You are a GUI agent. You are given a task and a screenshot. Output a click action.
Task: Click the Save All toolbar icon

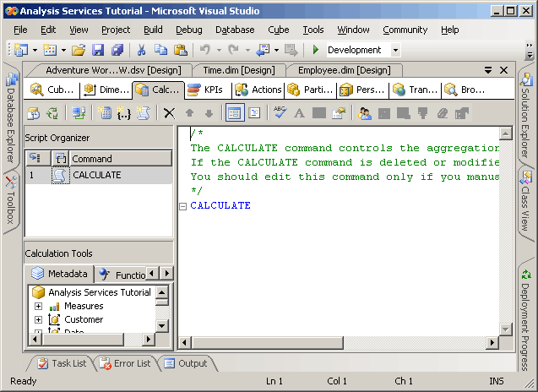[x=117, y=50]
